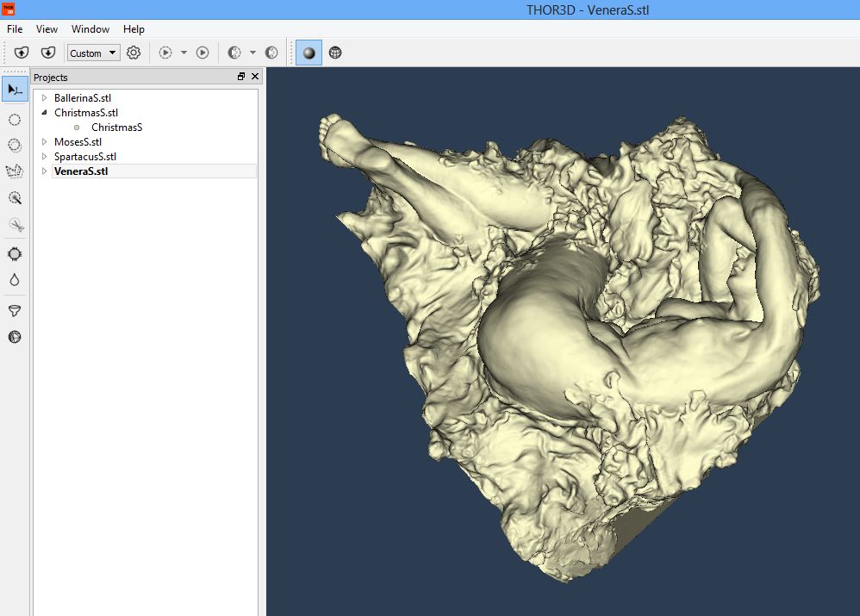Toggle solid sphere shading mode

coord(309,53)
